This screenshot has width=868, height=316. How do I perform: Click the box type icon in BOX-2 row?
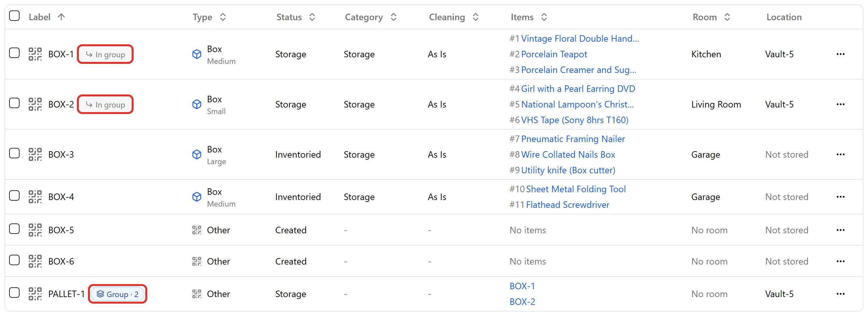point(197,105)
